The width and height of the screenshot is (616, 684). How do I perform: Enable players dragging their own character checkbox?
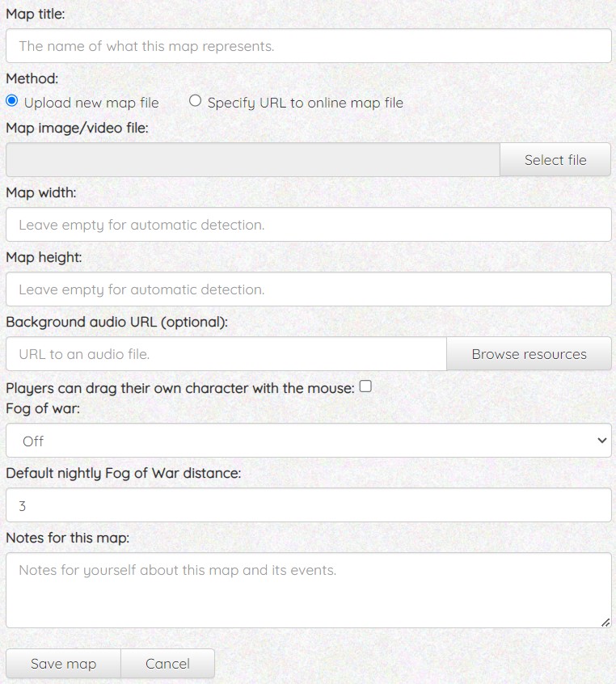pyautogui.click(x=365, y=386)
